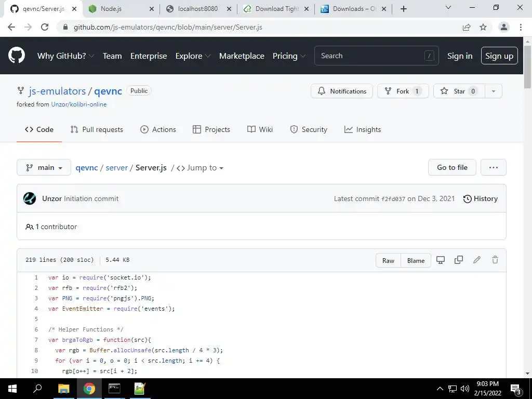Click the site lock icon in address bar
This screenshot has width=532, height=399.
pyautogui.click(x=65, y=27)
